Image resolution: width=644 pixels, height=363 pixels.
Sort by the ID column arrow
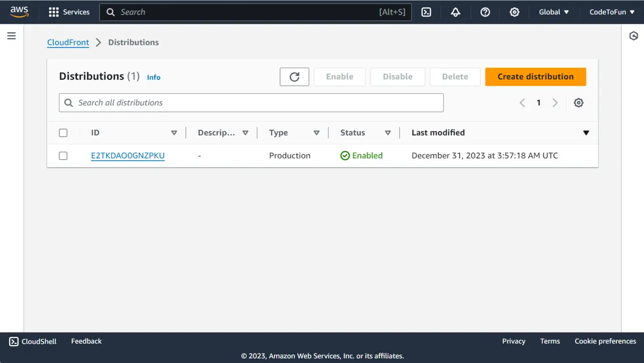[x=174, y=133]
